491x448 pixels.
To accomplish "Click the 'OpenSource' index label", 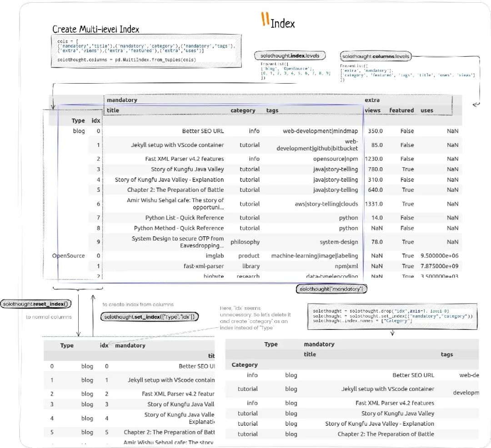I will coord(68,256).
